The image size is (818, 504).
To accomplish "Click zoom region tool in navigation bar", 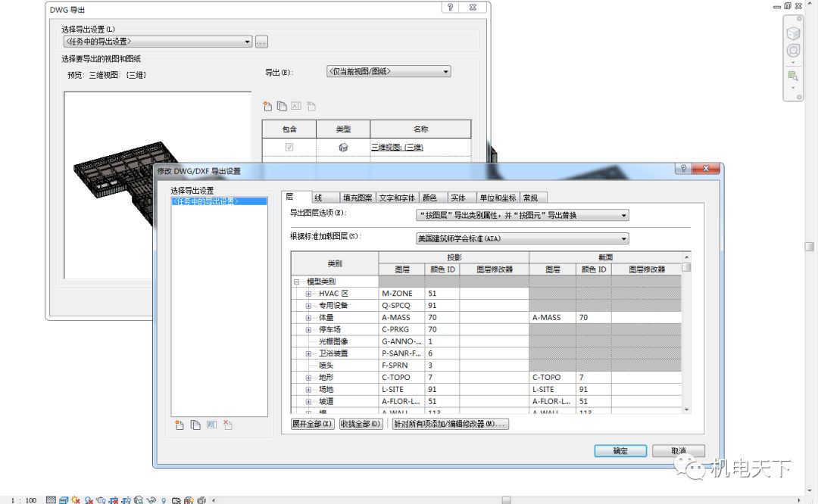I will [793, 76].
